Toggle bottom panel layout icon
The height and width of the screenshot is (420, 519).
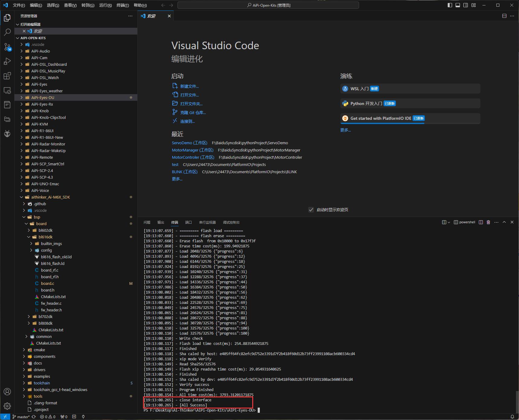tap(458, 5)
